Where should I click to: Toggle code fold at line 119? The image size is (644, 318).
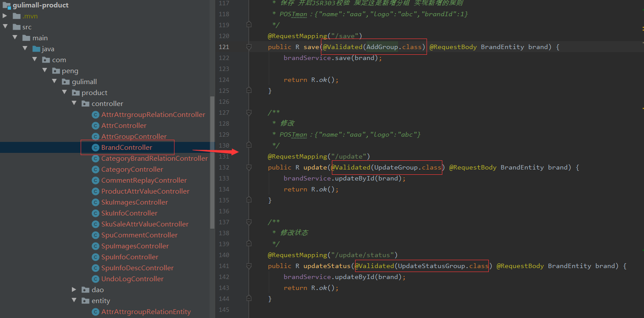(x=249, y=24)
